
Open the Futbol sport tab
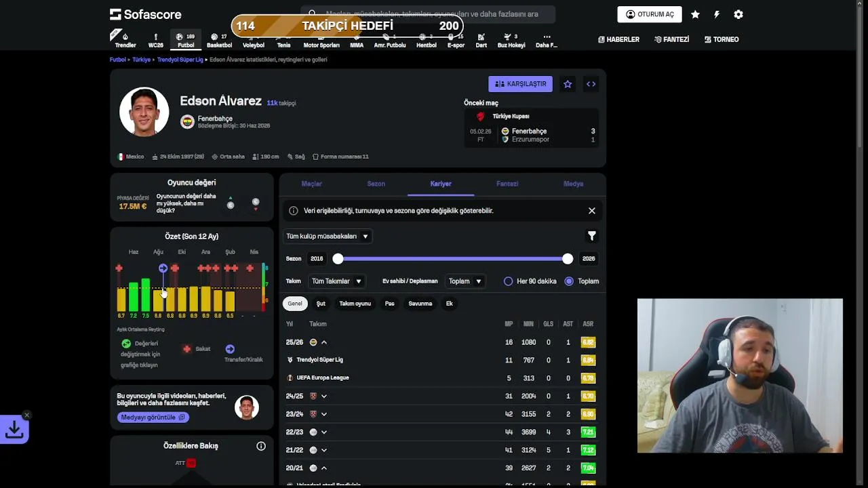click(186, 40)
